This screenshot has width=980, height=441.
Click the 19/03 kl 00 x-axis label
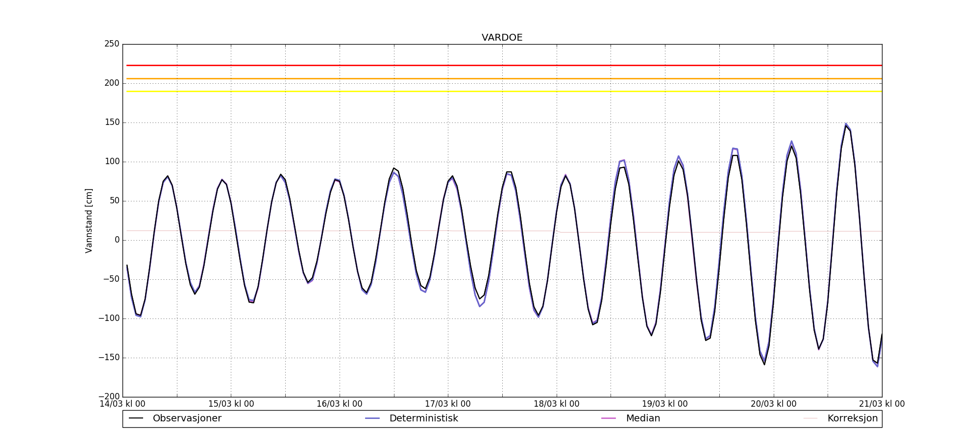(x=664, y=404)
